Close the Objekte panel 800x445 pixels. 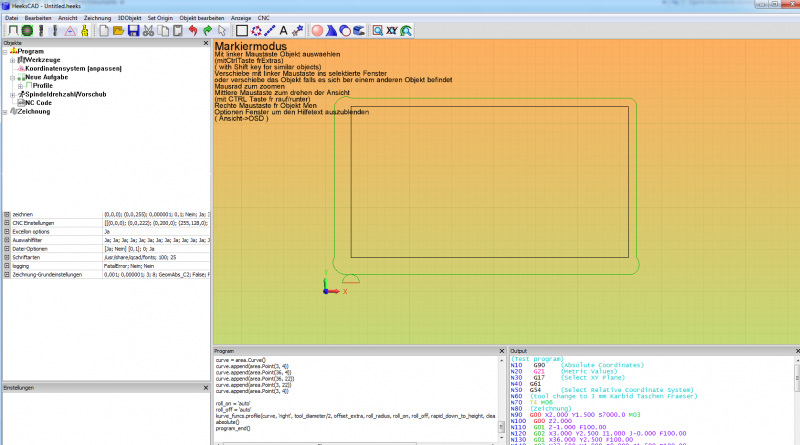[x=207, y=44]
